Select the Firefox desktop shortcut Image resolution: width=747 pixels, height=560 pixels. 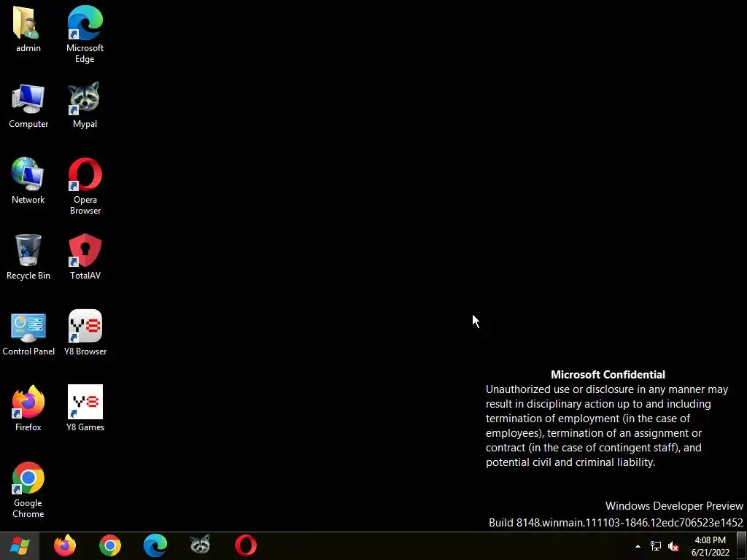(x=28, y=408)
